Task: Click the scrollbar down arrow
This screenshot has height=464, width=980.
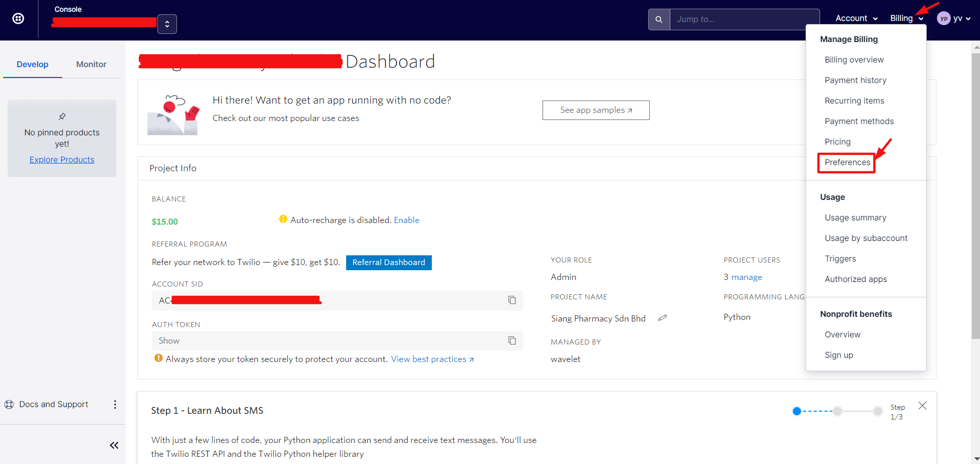Action: click(975, 459)
